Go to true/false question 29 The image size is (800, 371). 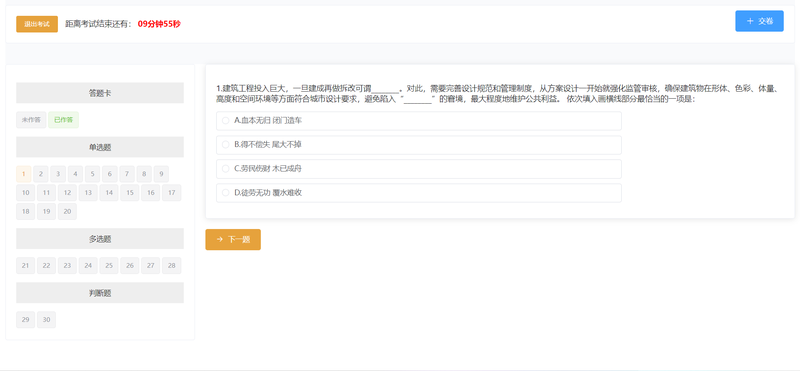[26, 320]
